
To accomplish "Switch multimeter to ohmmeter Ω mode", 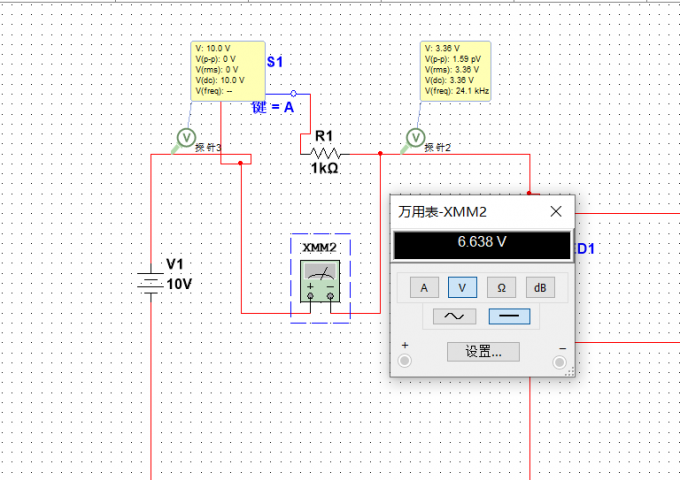I will tap(501, 287).
